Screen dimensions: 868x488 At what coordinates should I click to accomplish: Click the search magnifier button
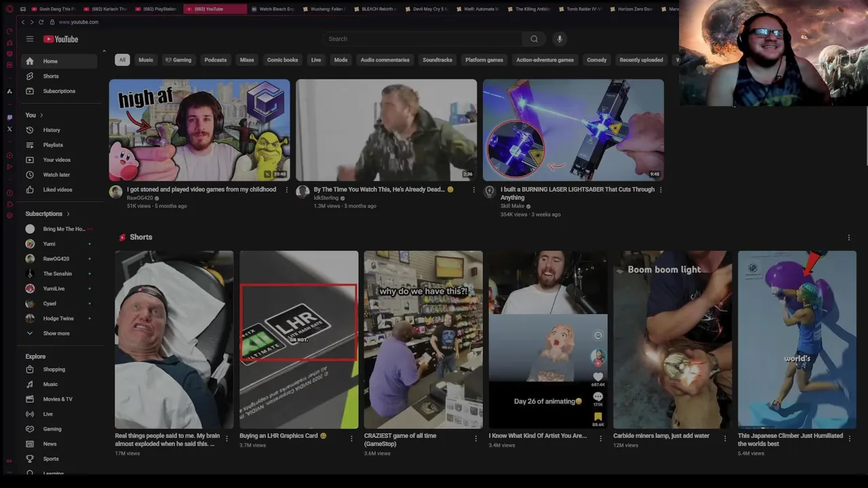click(x=534, y=39)
